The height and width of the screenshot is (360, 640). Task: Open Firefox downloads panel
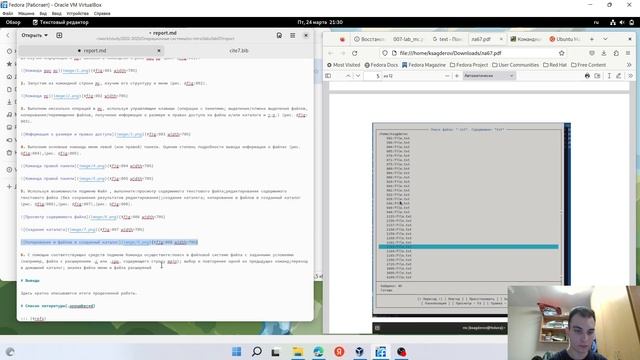pyautogui.click(x=604, y=53)
